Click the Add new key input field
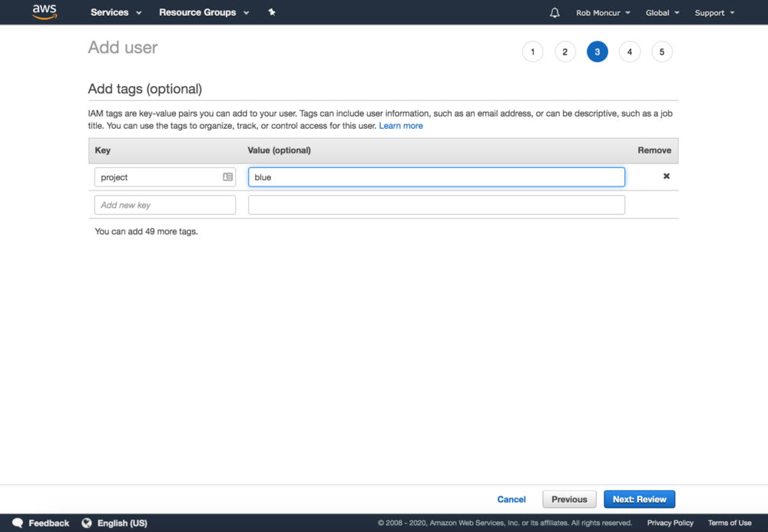The width and height of the screenshot is (768, 532). [x=165, y=205]
